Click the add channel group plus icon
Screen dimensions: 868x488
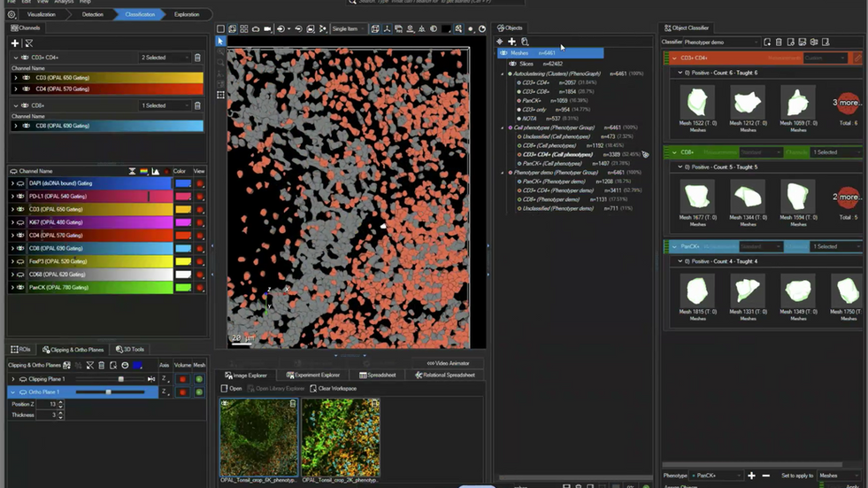[x=15, y=43]
